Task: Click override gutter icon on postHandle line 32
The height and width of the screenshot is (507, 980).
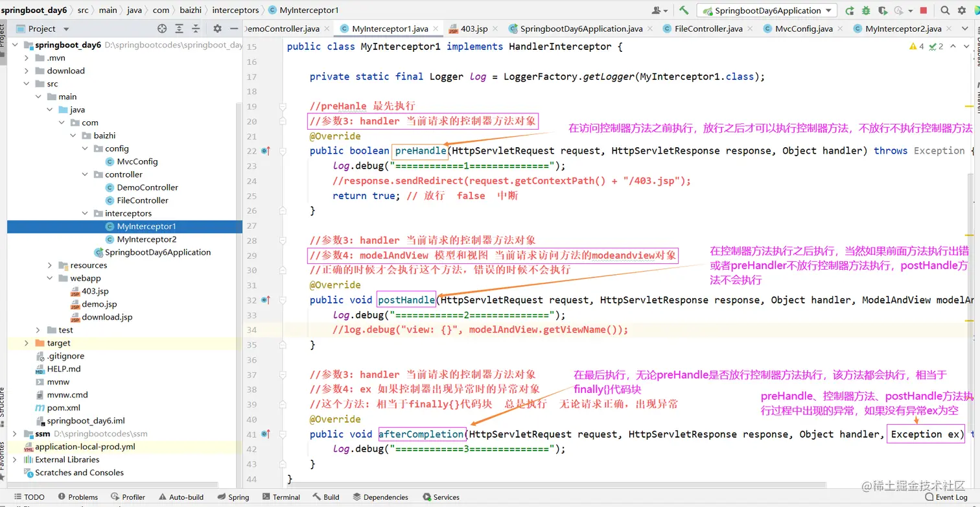Action: point(265,300)
